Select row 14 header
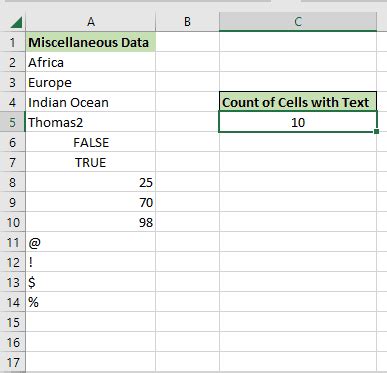This screenshot has height=373, width=387. 13,302
